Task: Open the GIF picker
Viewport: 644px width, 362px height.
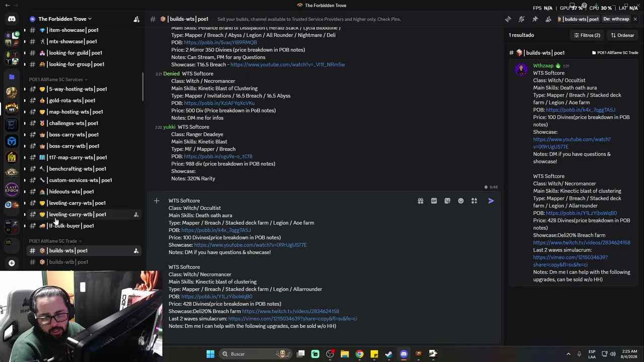Action: (434, 201)
